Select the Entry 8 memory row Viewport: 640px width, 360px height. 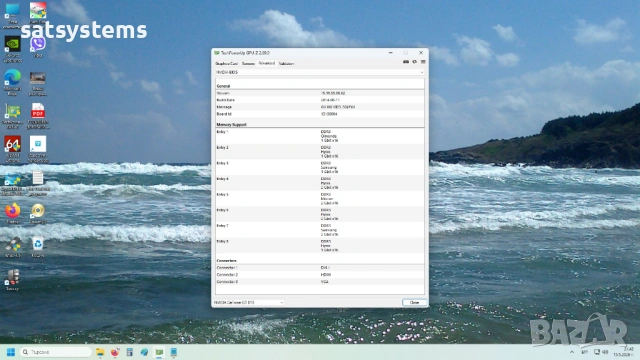(320, 246)
